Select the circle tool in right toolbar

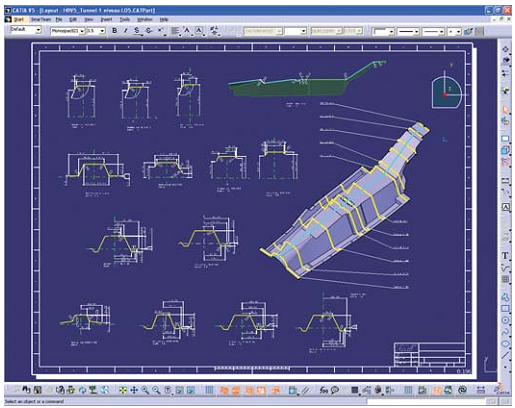pyautogui.click(x=505, y=320)
